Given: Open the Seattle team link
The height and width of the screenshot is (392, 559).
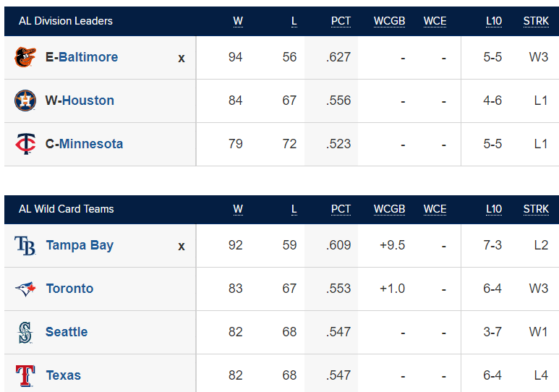Looking at the screenshot, I should point(67,332).
